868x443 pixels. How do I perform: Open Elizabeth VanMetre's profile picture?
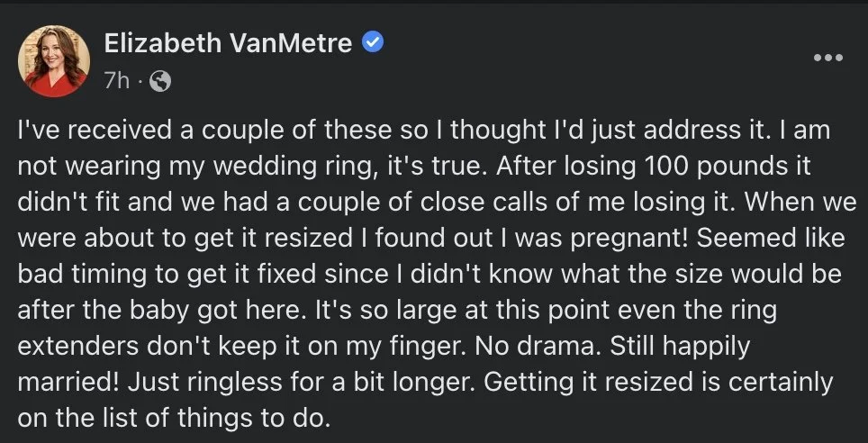tap(53, 60)
